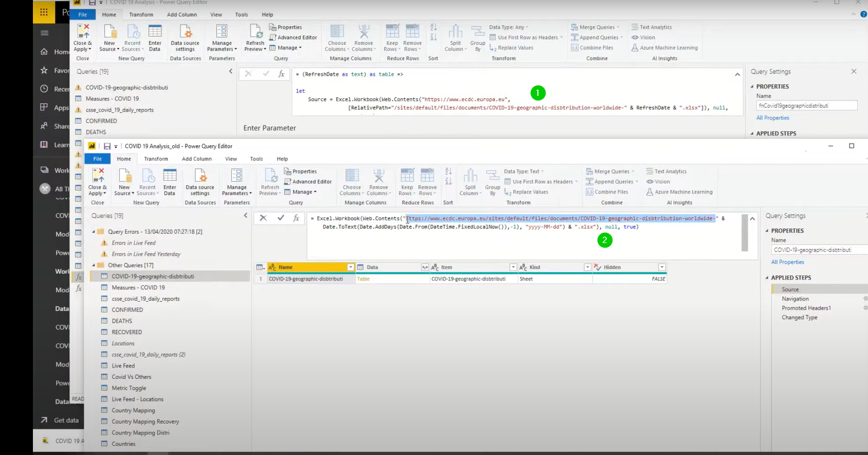Viewport: 868px width, 455px height.
Task: Switch to Transform tab in lower window
Action: click(x=156, y=159)
